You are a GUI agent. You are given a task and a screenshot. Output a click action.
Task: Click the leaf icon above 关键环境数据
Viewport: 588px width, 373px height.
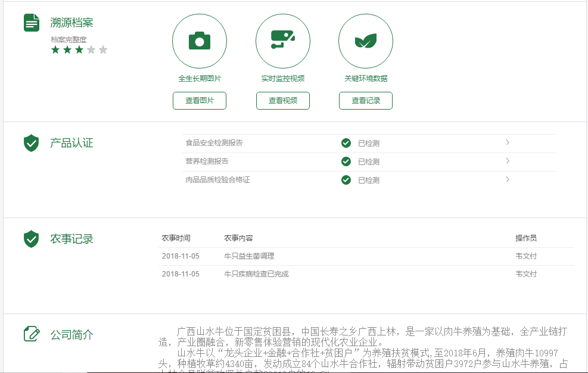(365, 41)
